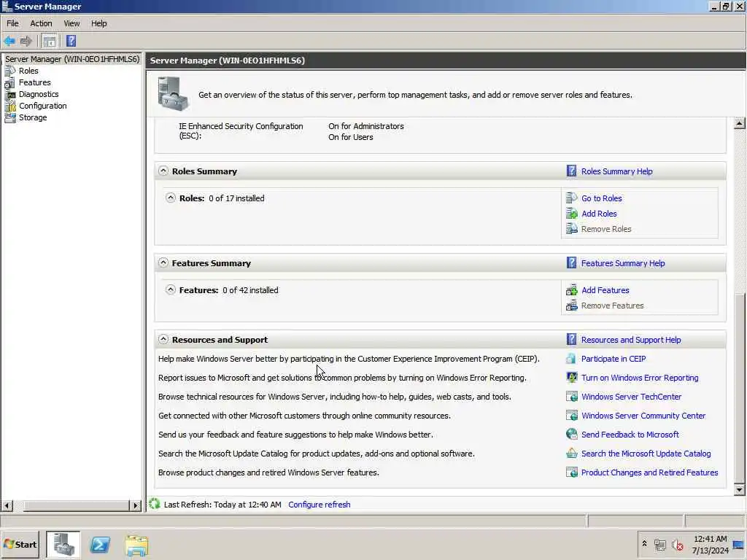Click the Help toolbar icon
This screenshot has height=560, width=747.
pos(71,41)
